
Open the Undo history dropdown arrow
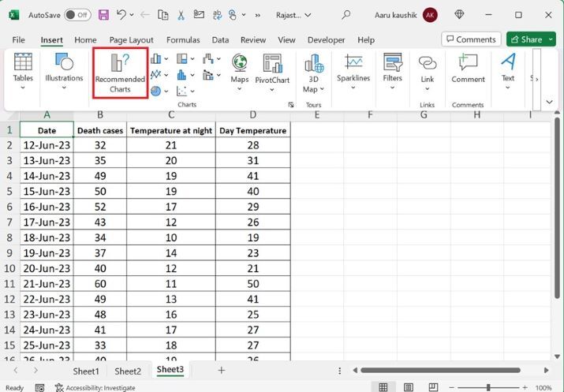(x=132, y=15)
